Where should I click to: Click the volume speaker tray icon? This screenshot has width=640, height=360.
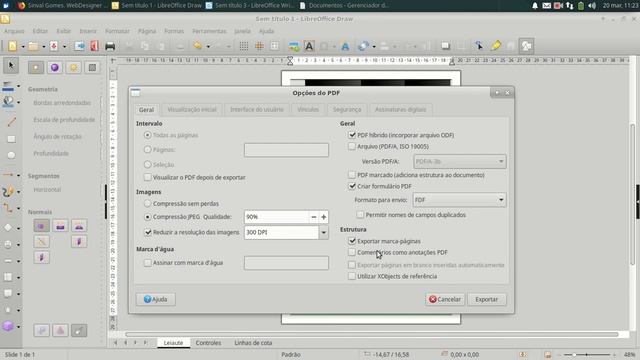pyautogui.click(x=592, y=6)
